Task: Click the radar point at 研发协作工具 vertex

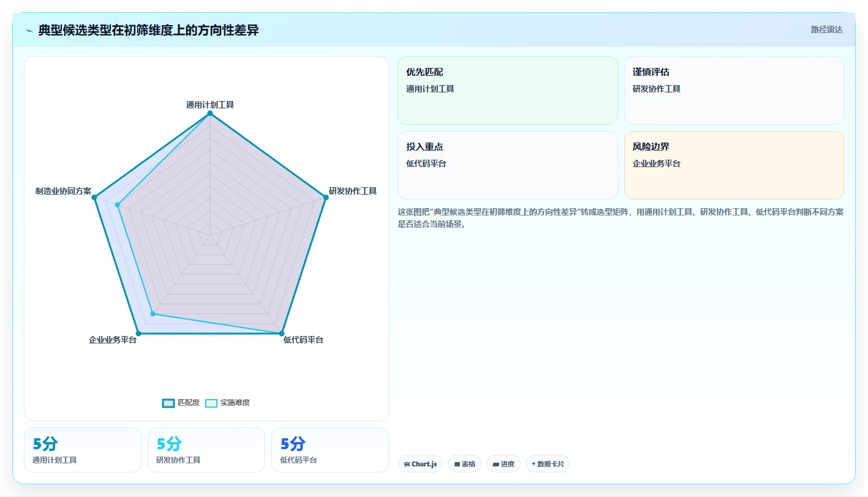Action: click(325, 197)
